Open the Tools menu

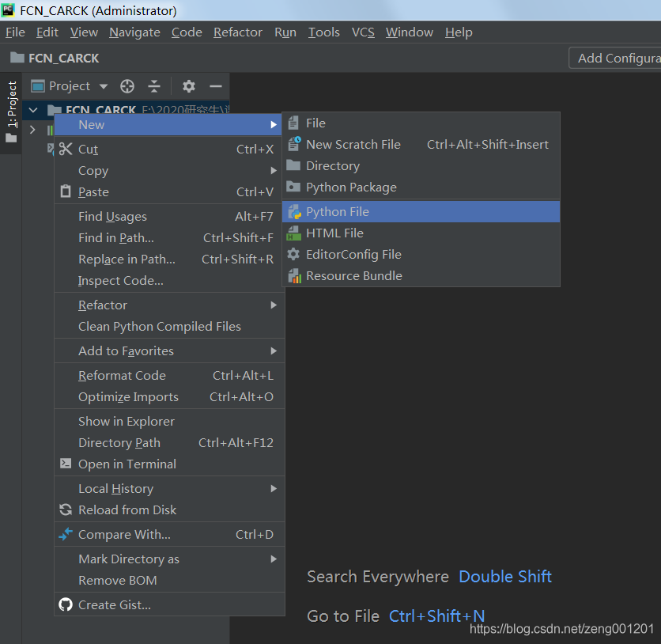(x=323, y=32)
